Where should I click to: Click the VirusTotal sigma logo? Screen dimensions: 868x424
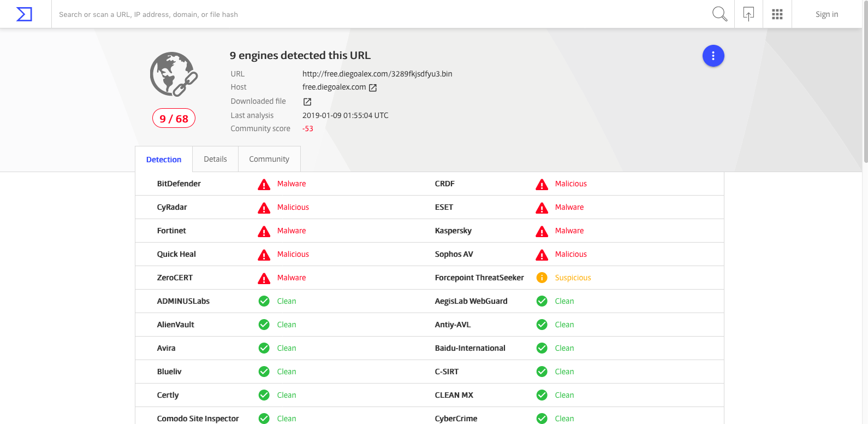point(25,14)
